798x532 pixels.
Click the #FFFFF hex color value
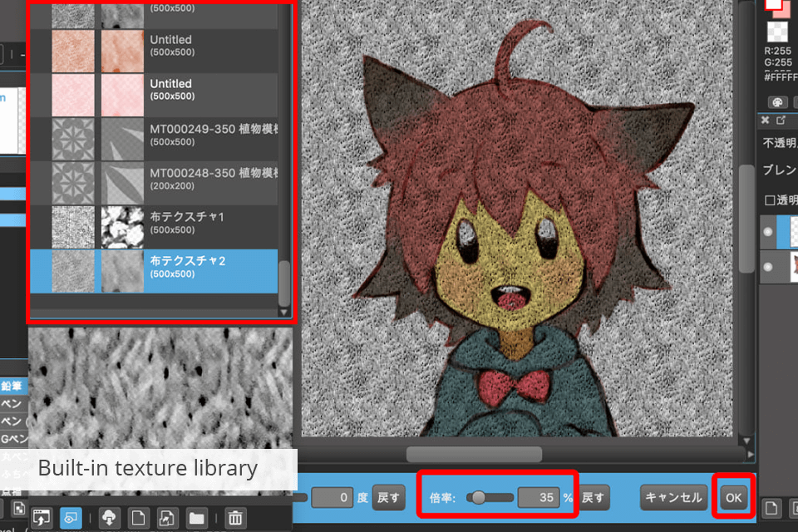coord(781,77)
